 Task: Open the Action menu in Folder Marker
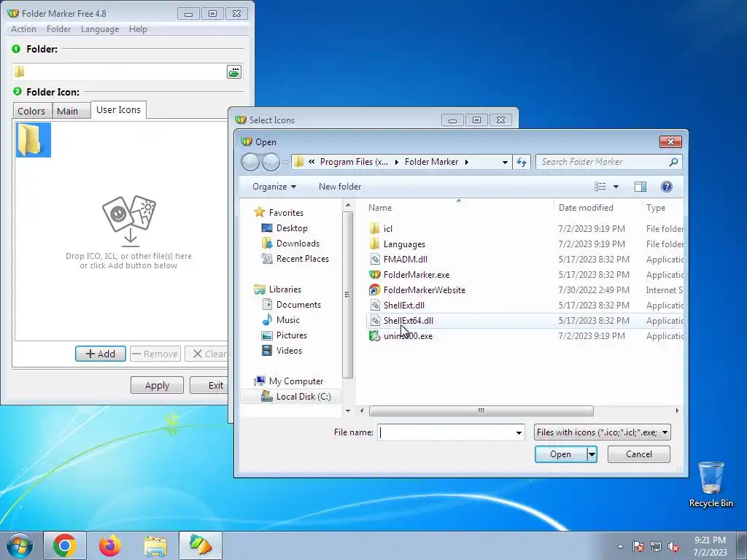(x=23, y=29)
